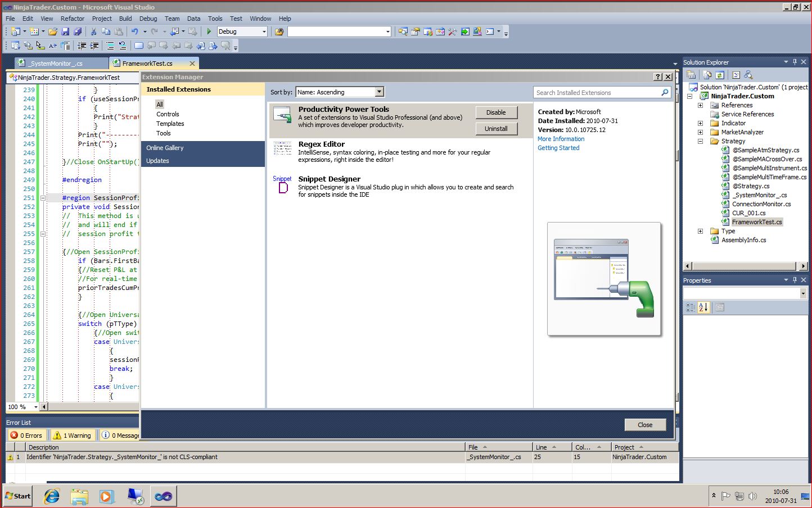
Task: Cut selection using the scissors icon
Action: tap(94, 31)
